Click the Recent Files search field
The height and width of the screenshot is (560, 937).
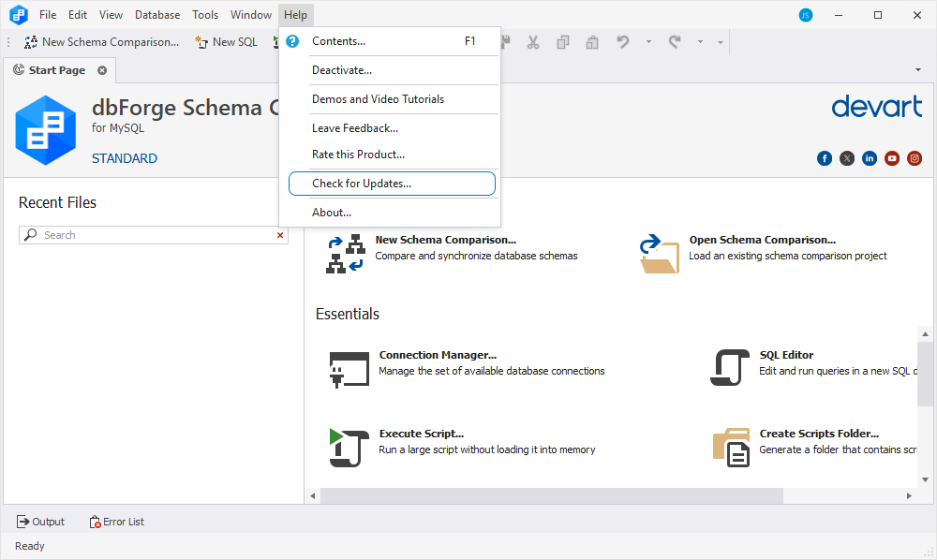(154, 235)
